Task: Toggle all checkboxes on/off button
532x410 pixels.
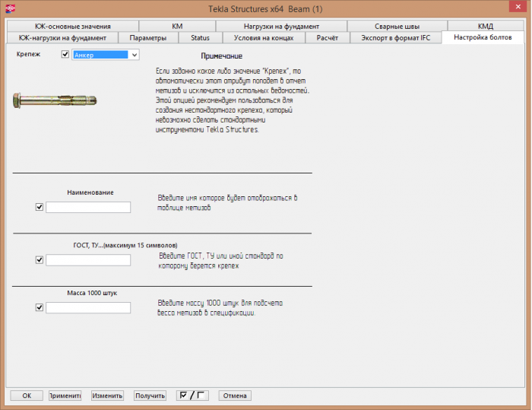Action: point(192,396)
